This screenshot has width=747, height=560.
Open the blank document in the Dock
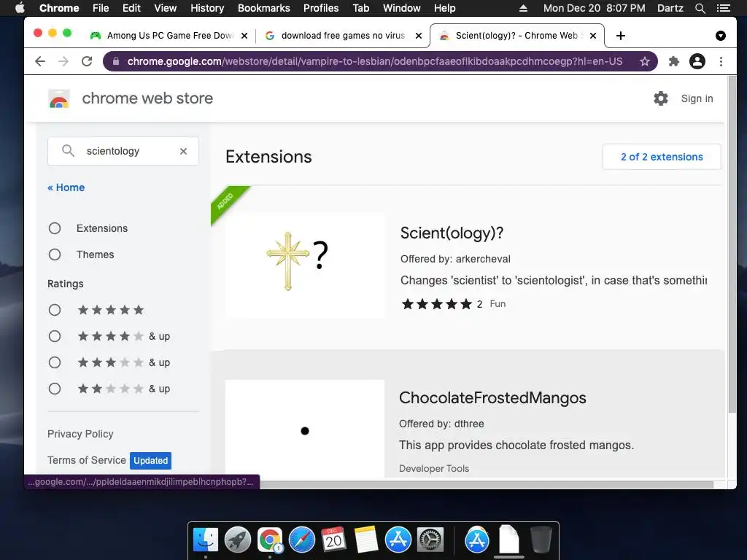coord(508,540)
